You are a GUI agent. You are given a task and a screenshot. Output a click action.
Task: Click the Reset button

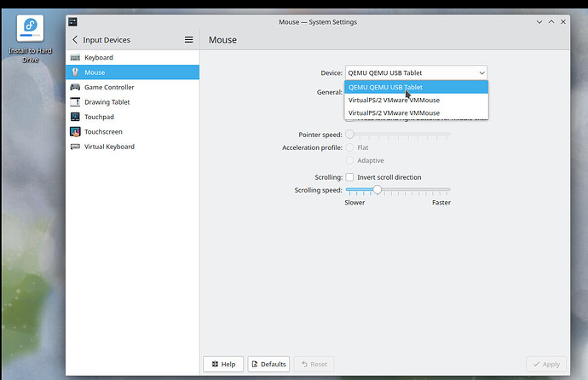coord(314,365)
